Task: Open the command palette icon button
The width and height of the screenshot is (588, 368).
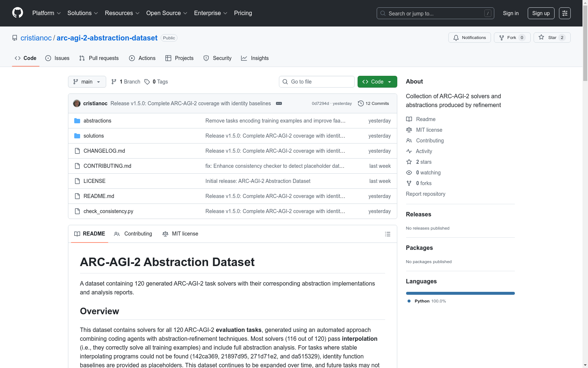Action: 565,13
